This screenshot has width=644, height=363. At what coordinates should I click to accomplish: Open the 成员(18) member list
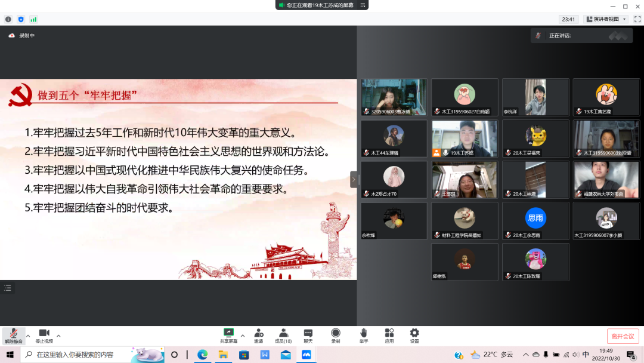(283, 335)
